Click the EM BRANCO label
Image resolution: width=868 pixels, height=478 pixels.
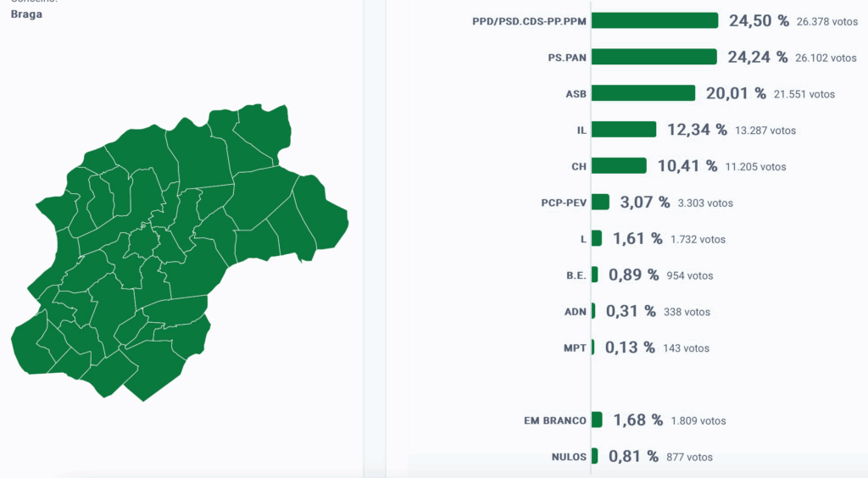click(555, 420)
